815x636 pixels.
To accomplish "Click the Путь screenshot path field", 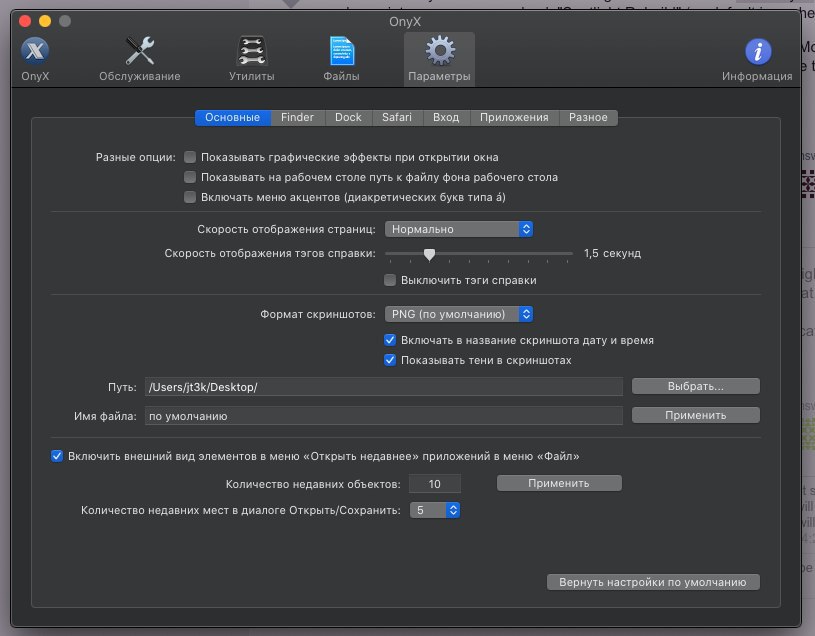I will 384,387.
